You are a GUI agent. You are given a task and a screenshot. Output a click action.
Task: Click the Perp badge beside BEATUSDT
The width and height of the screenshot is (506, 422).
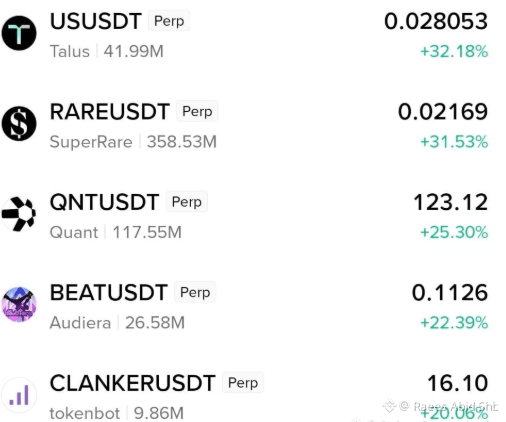(x=195, y=292)
